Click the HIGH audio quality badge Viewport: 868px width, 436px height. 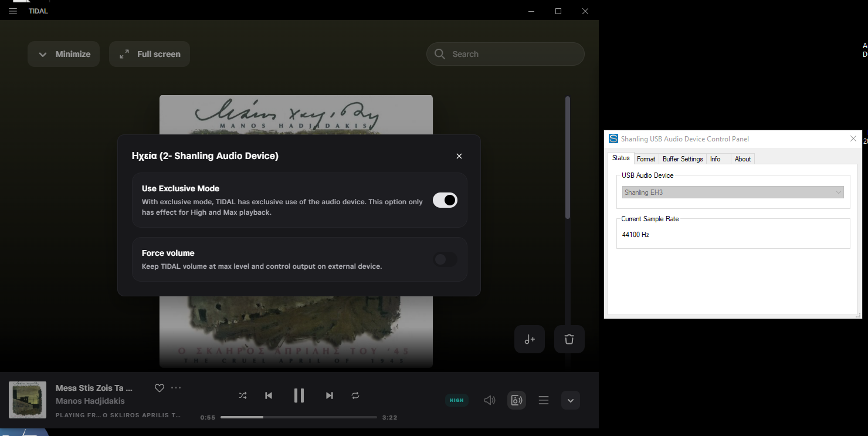coord(456,400)
